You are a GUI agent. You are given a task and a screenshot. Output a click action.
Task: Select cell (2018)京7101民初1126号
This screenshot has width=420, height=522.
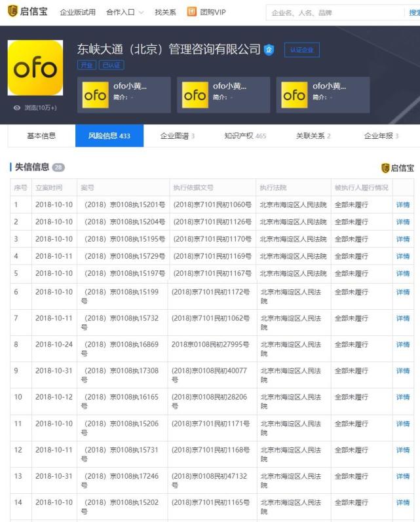212,222
